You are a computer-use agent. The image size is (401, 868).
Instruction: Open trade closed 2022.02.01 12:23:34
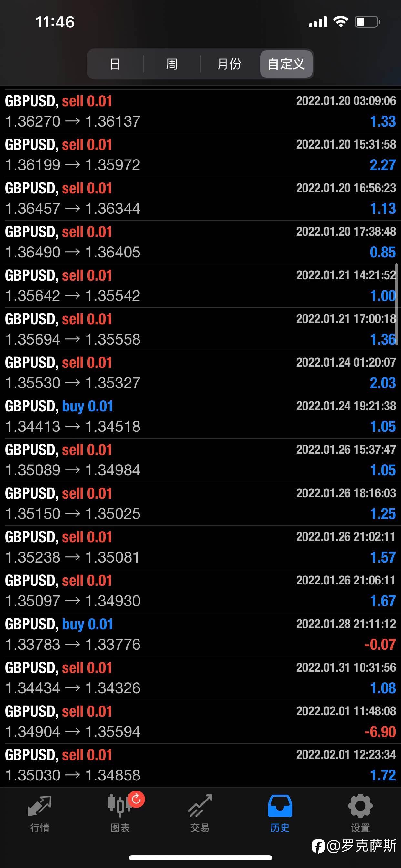pos(200,765)
